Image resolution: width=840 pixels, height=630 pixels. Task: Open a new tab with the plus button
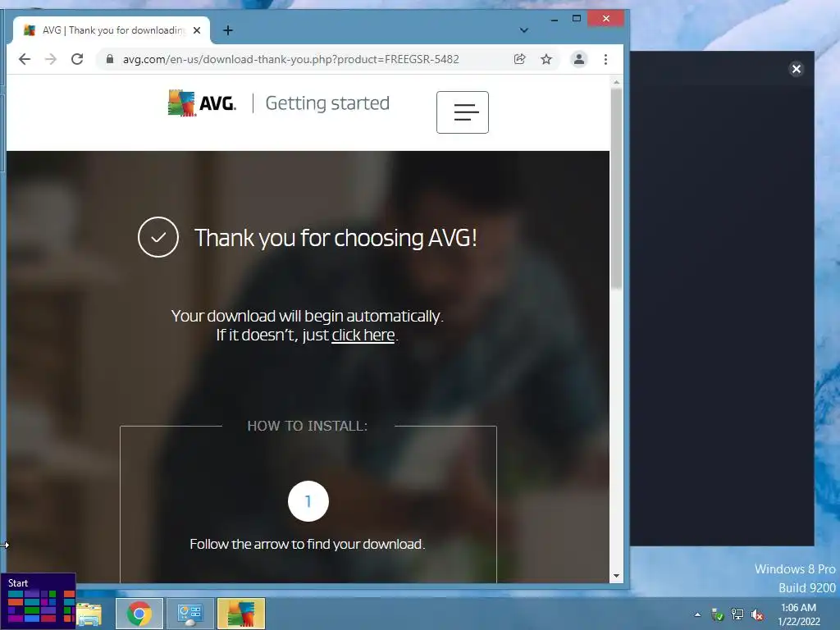pyautogui.click(x=228, y=30)
